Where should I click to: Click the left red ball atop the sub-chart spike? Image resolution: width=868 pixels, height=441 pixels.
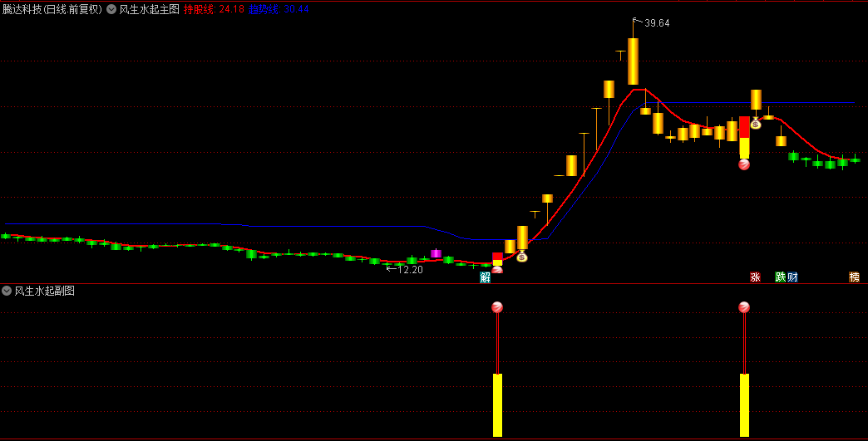[x=497, y=307]
